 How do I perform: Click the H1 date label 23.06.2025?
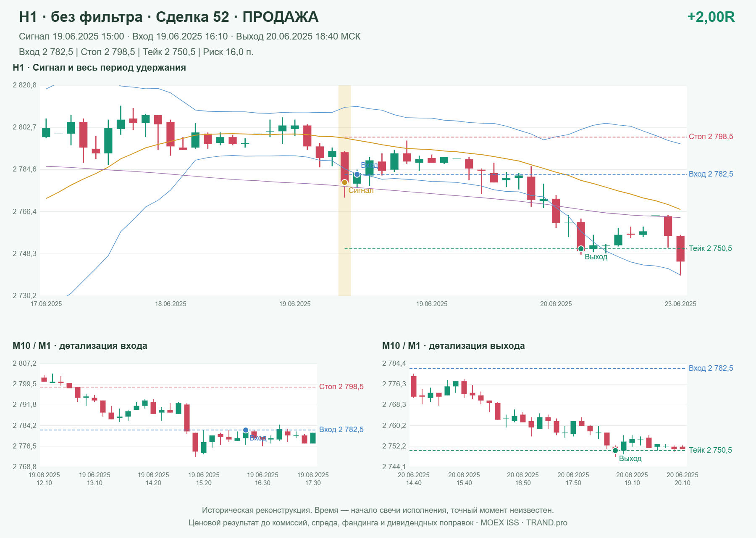point(680,304)
